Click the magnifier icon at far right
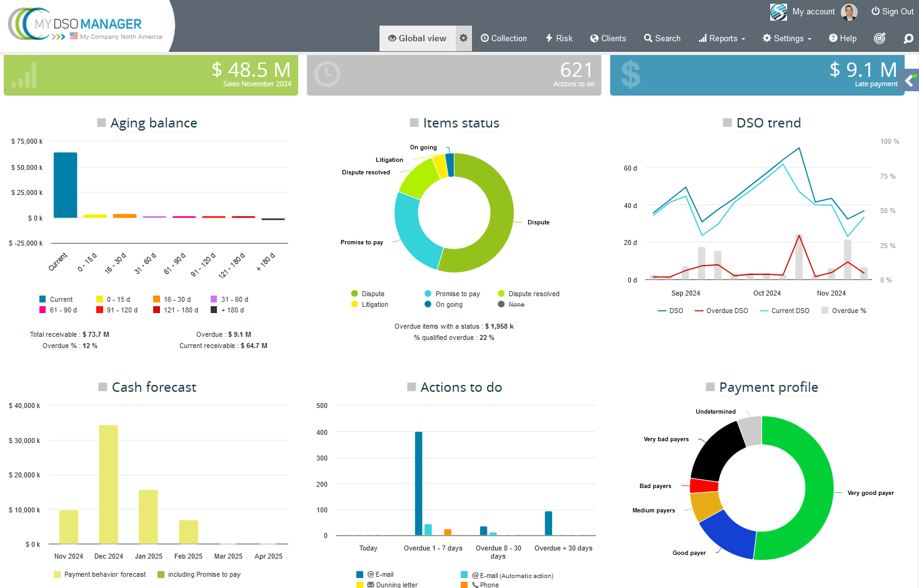This screenshot has width=919, height=588. coord(908,39)
